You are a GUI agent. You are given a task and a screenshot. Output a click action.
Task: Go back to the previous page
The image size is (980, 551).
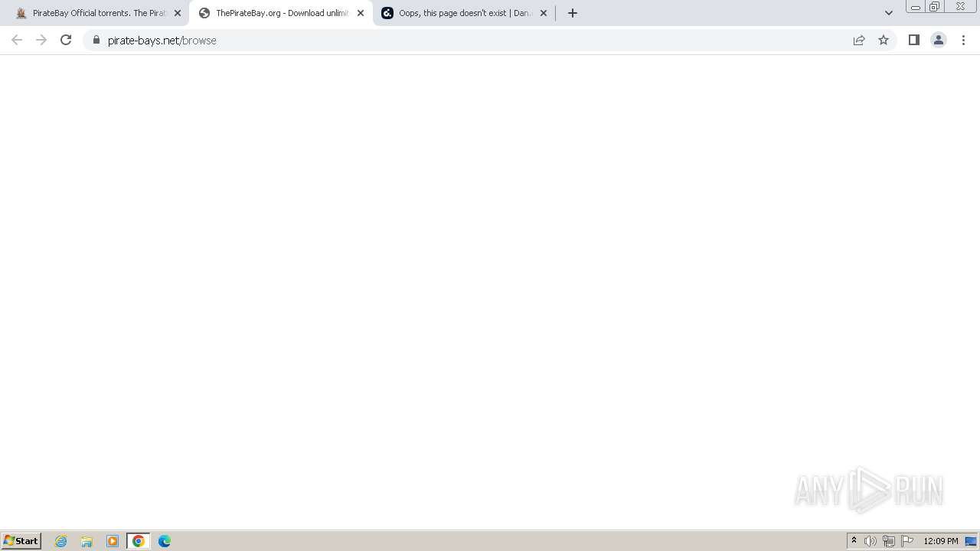[17, 41]
